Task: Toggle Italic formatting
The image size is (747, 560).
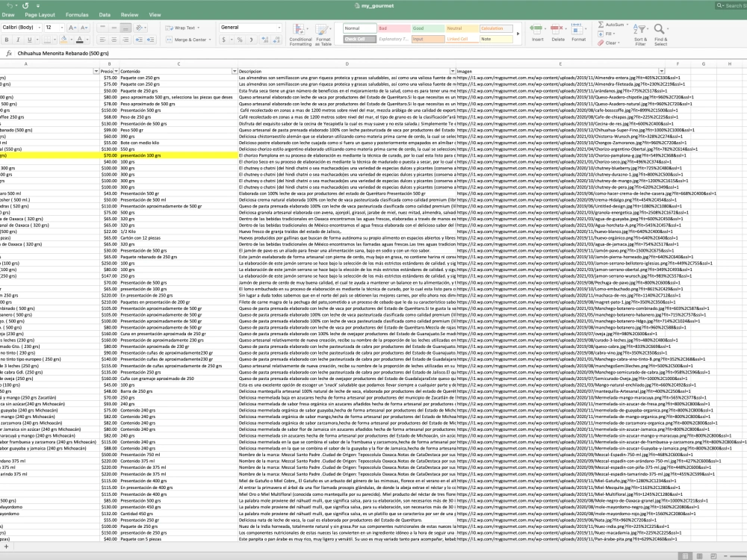Action: pyautogui.click(x=18, y=40)
